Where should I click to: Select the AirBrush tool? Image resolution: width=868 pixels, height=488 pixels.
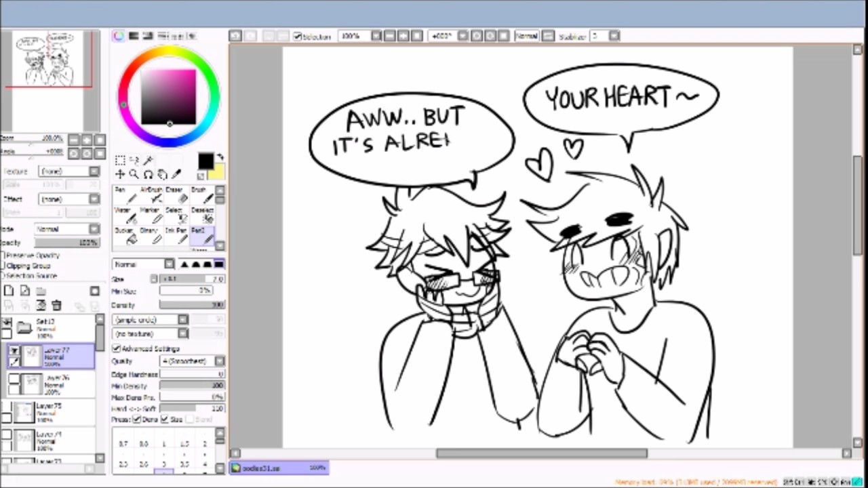click(x=151, y=195)
